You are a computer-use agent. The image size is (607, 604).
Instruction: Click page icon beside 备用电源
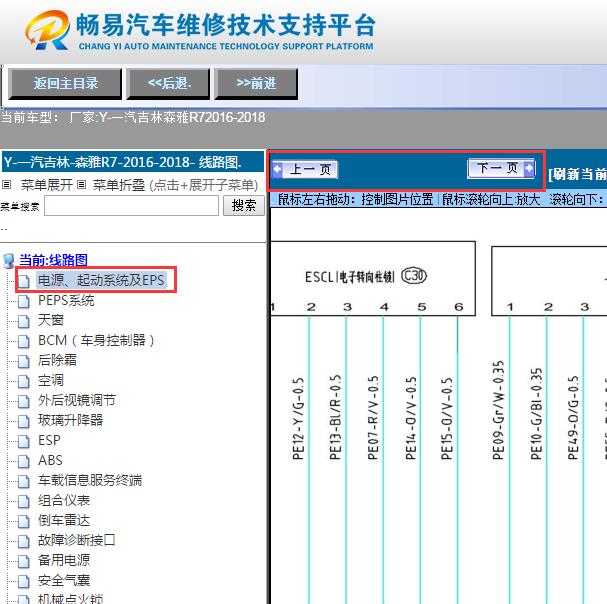pos(24,561)
